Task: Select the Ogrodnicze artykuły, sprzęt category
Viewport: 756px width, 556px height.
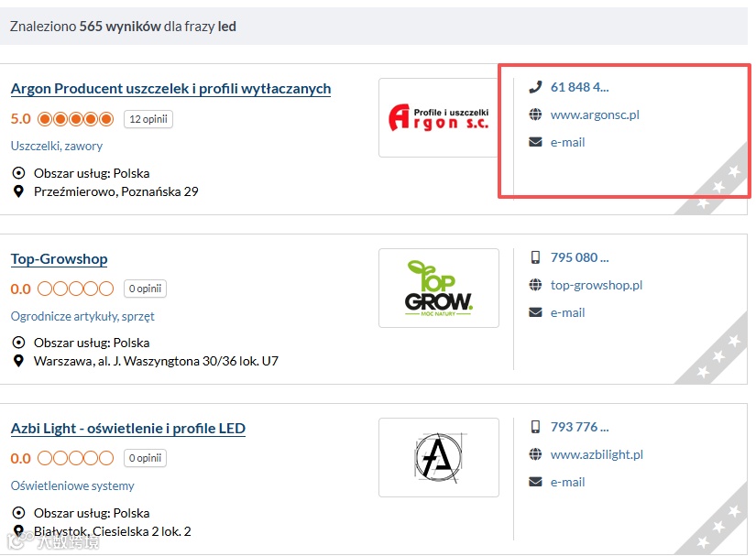Action: pyautogui.click(x=82, y=317)
